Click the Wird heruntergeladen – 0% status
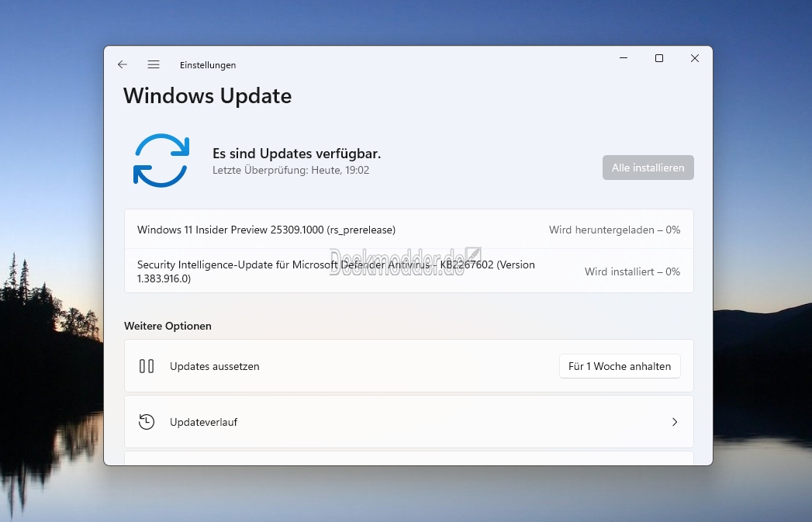This screenshot has width=812, height=522. click(x=615, y=230)
